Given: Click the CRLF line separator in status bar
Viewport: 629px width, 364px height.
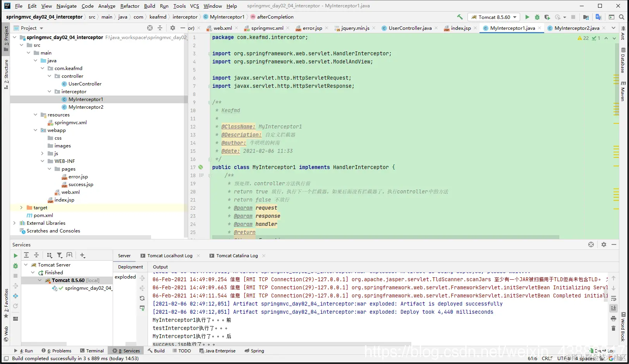Looking at the screenshot, I should point(547,359).
